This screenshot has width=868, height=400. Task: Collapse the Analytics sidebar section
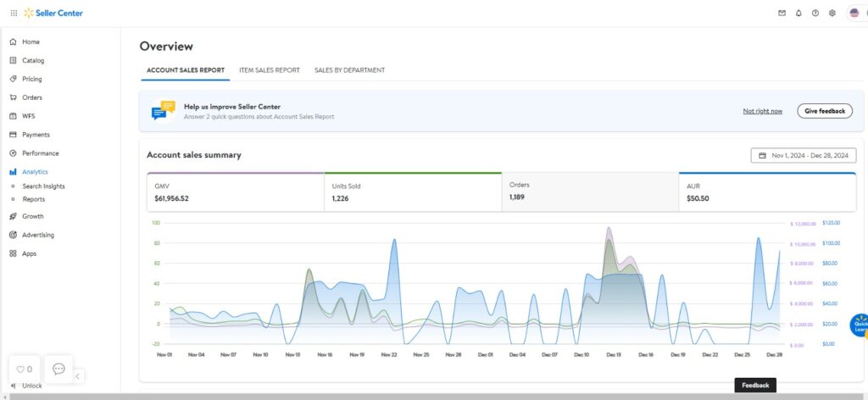[35, 172]
